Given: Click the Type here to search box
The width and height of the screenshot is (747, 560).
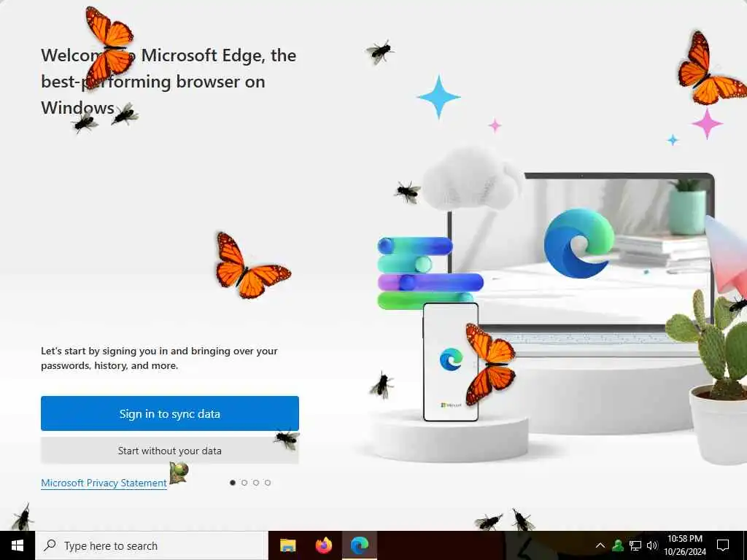Looking at the screenshot, I should (x=152, y=545).
